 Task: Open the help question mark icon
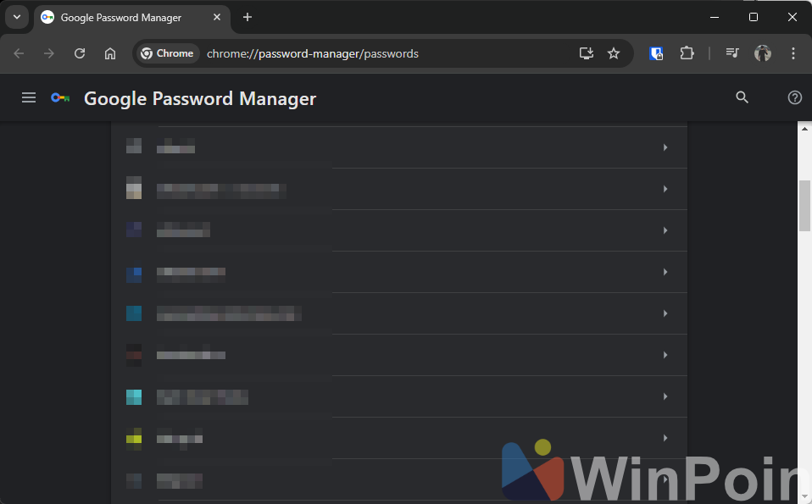(794, 98)
